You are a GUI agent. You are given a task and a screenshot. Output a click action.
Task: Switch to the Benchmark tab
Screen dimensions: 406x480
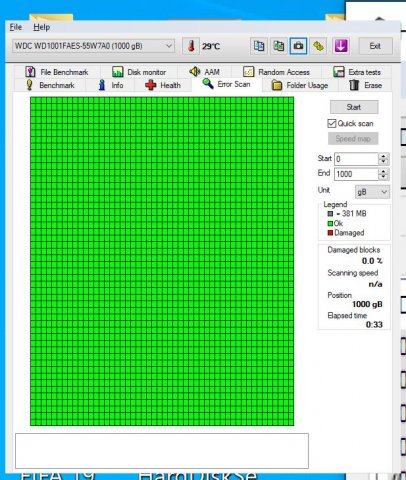click(x=50, y=85)
